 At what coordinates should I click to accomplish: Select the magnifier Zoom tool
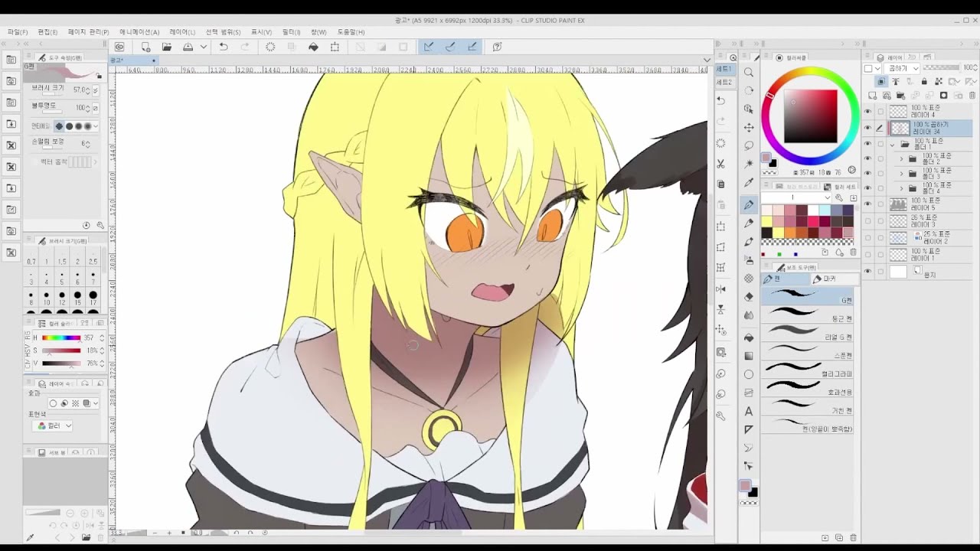[x=749, y=72]
